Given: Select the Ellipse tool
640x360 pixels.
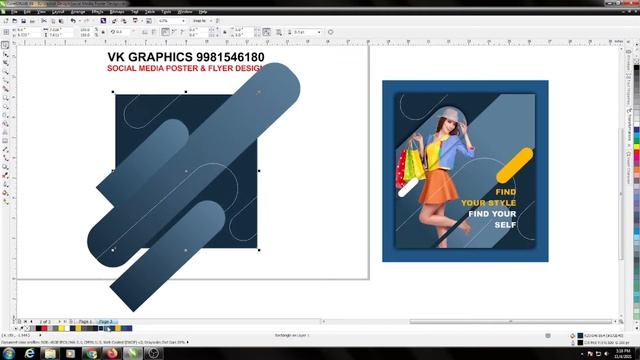Looking at the screenshot, I should (5, 107).
